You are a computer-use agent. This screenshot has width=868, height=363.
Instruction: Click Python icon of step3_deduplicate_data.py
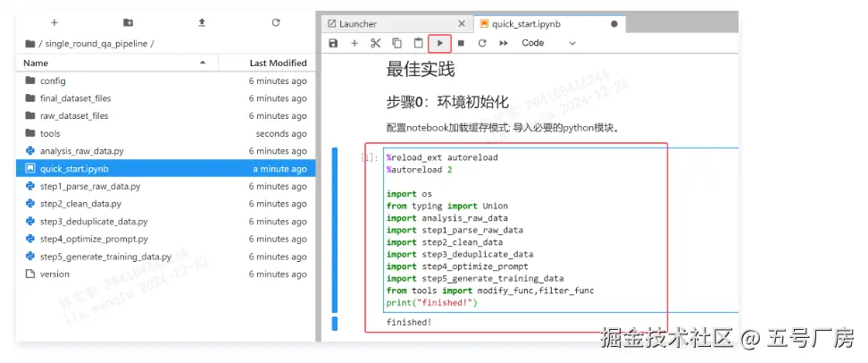point(29,221)
